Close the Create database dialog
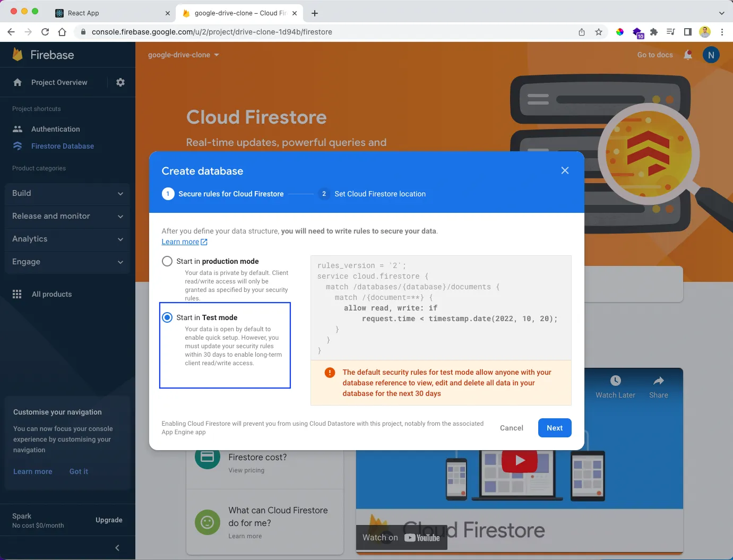This screenshot has width=733, height=560. 565,170
